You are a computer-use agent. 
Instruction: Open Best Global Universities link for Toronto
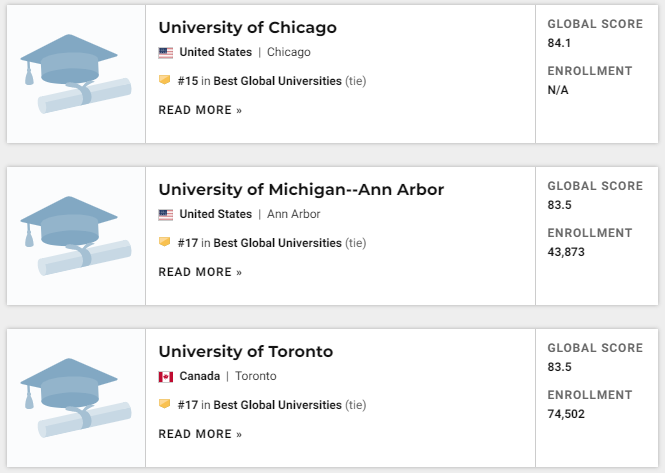coord(277,405)
